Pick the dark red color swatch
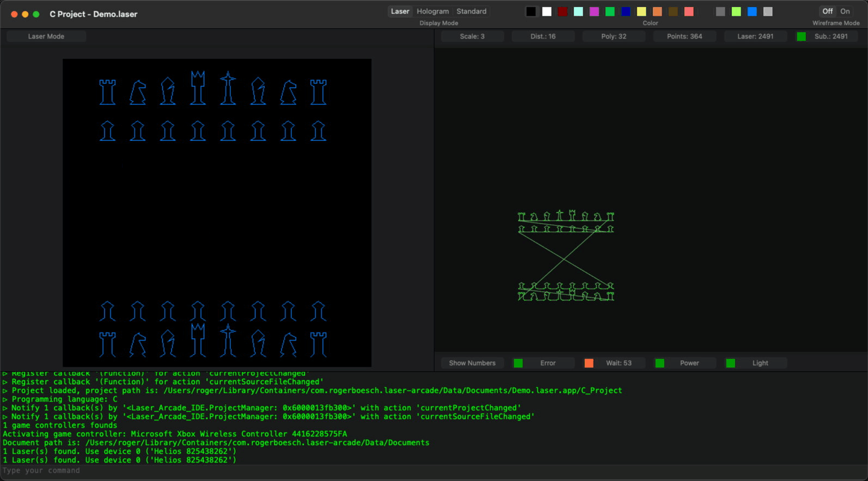This screenshot has height=481, width=868. 563,11
